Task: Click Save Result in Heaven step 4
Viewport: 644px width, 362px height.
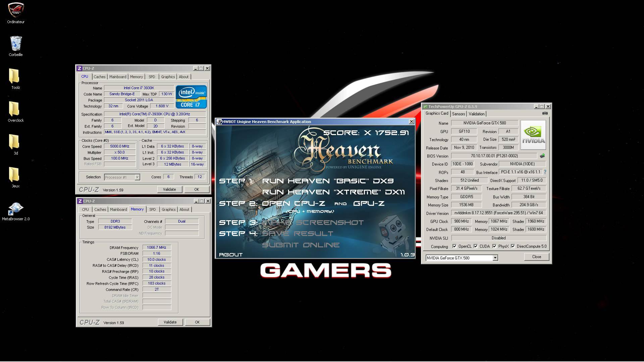Action: [x=298, y=234]
